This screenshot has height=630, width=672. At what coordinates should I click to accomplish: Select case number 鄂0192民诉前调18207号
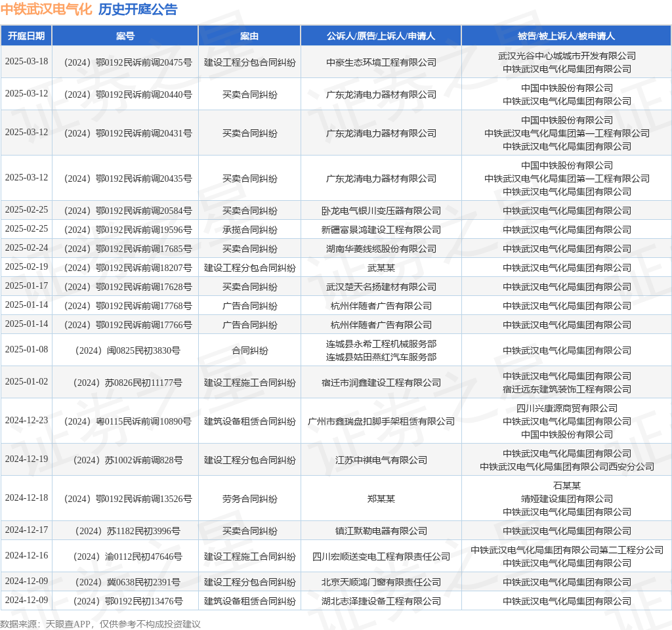click(128, 268)
